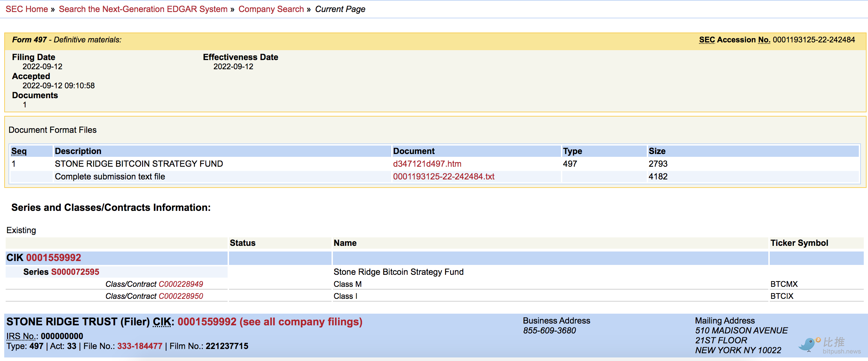This screenshot has width=868, height=361.
Task: Open Class/Contract C000228950 link
Action: point(181,296)
